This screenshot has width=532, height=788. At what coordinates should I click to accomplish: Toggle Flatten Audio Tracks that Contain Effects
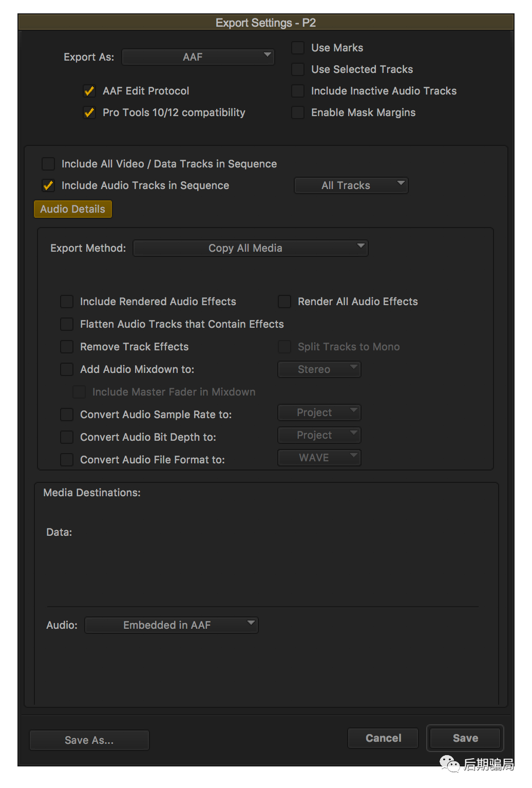pos(67,324)
